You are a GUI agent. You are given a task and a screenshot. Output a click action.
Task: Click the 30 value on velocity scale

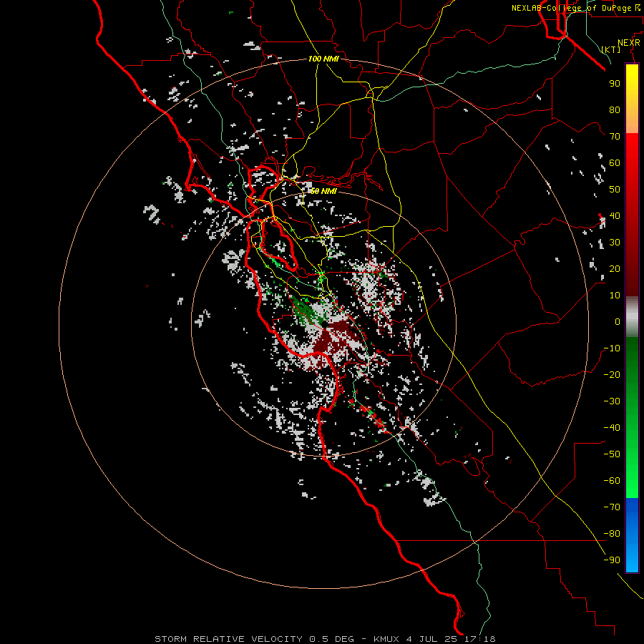[x=615, y=243]
